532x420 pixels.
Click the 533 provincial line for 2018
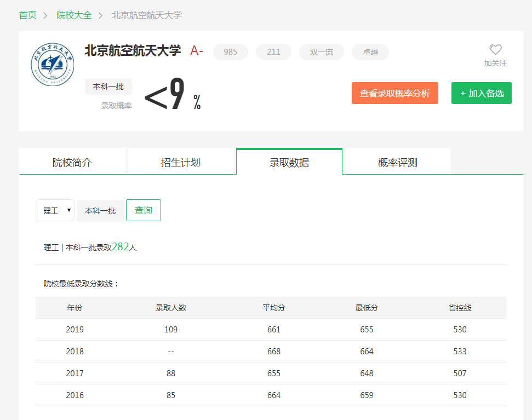point(460,352)
